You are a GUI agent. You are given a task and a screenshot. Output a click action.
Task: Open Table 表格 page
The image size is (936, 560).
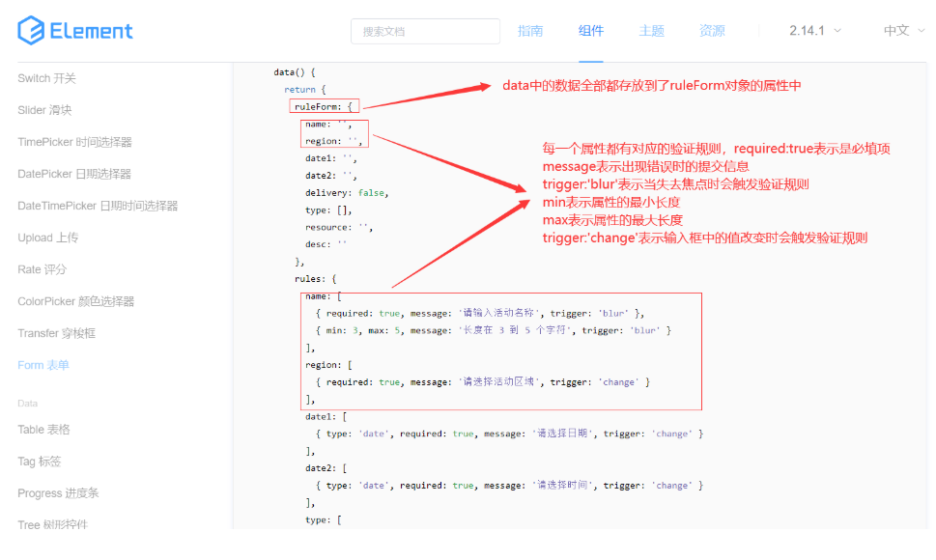43,430
